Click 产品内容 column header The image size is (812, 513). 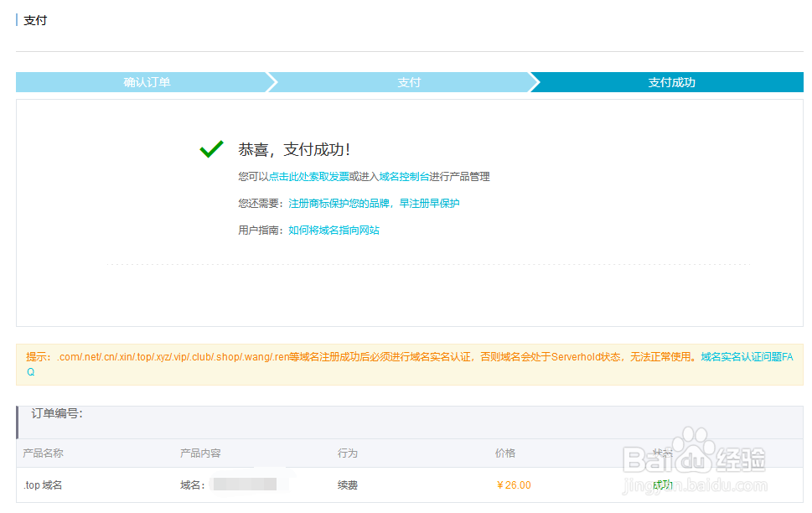tap(200, 453)
